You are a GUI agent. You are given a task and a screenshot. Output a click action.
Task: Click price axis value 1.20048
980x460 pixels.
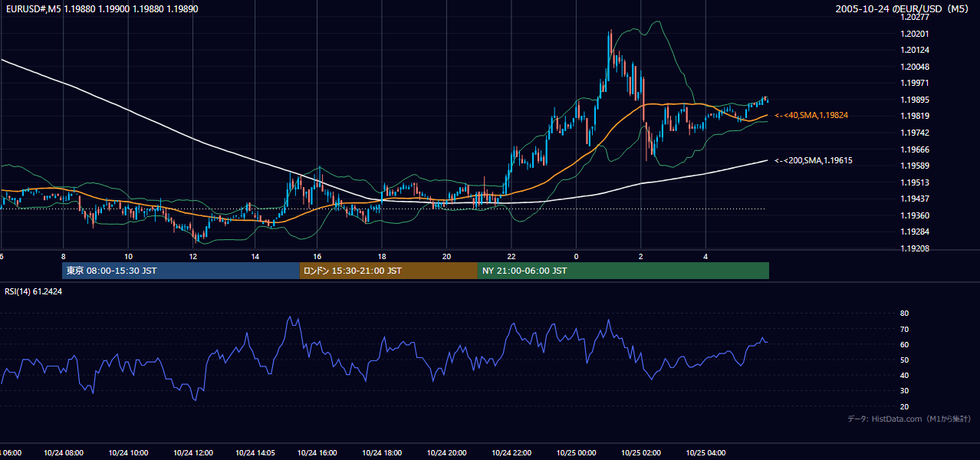click(916, 67)
